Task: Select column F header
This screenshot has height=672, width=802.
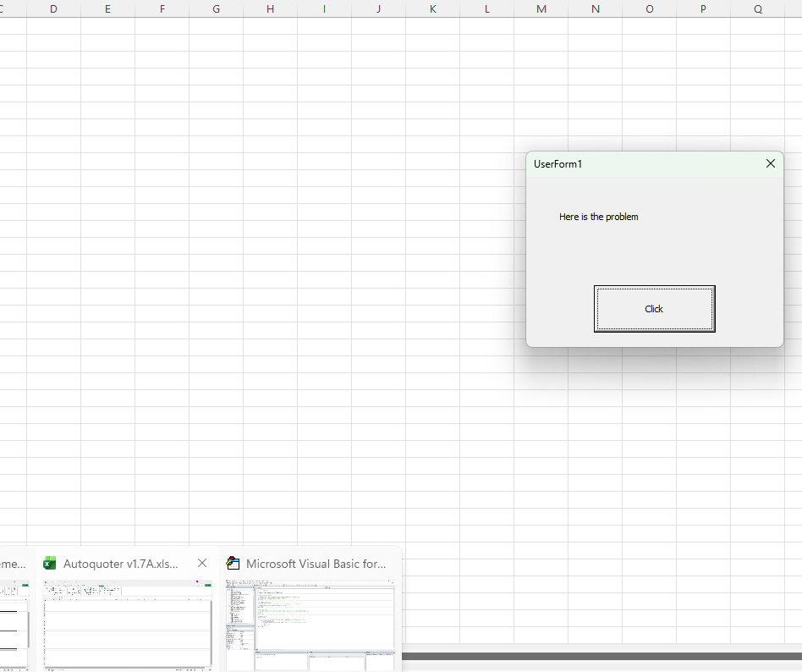Action: [x=162, y=8]
